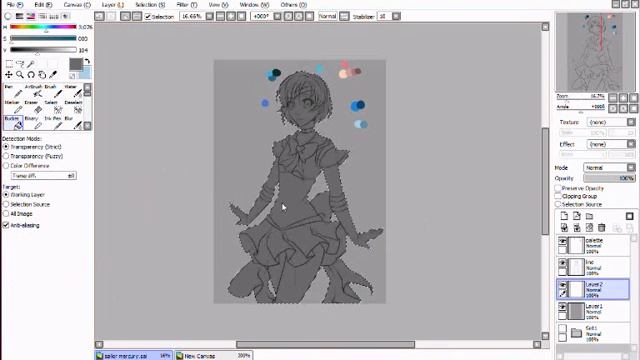Viewport: 640px width, 360px height.
Task: Activate the rotate canvas tool
Action: point(31,75)
